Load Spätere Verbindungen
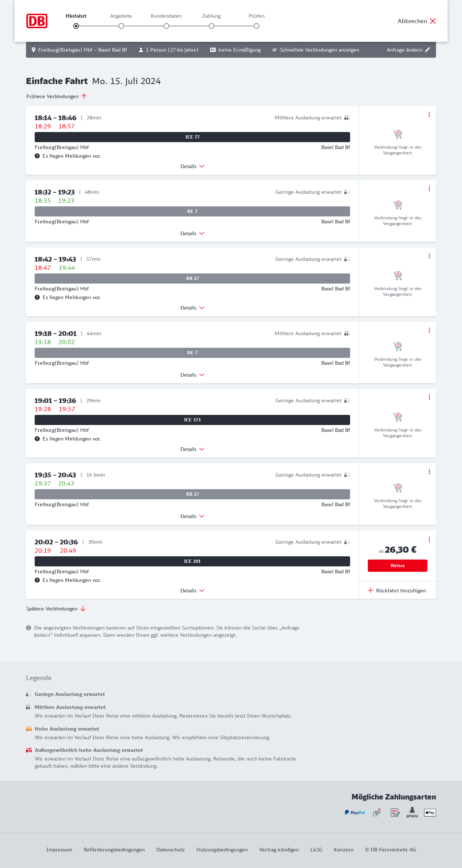The height and width of the screenshot is (868, 462). pyautogui.click(x=56, y=609)
